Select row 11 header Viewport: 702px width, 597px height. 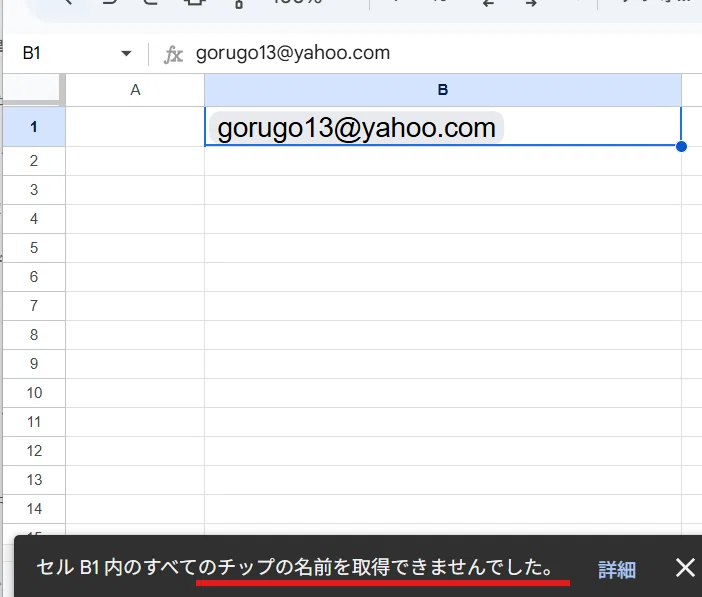pyautogui.click(x=34, y=422)
